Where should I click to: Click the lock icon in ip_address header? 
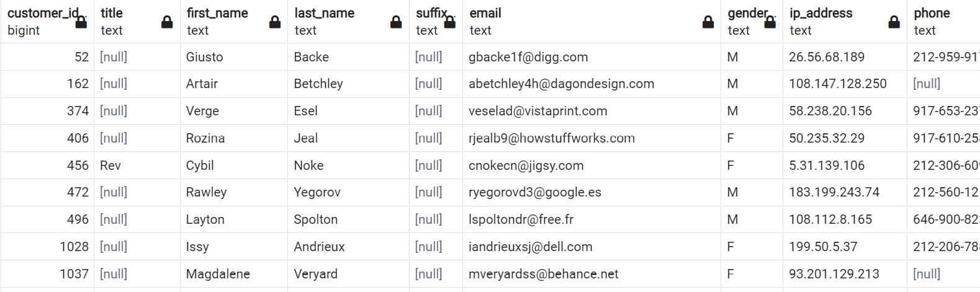coord(894,22)
